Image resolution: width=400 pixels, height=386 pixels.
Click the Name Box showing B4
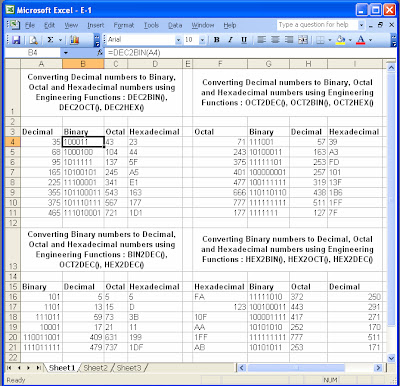pos(33,53)
